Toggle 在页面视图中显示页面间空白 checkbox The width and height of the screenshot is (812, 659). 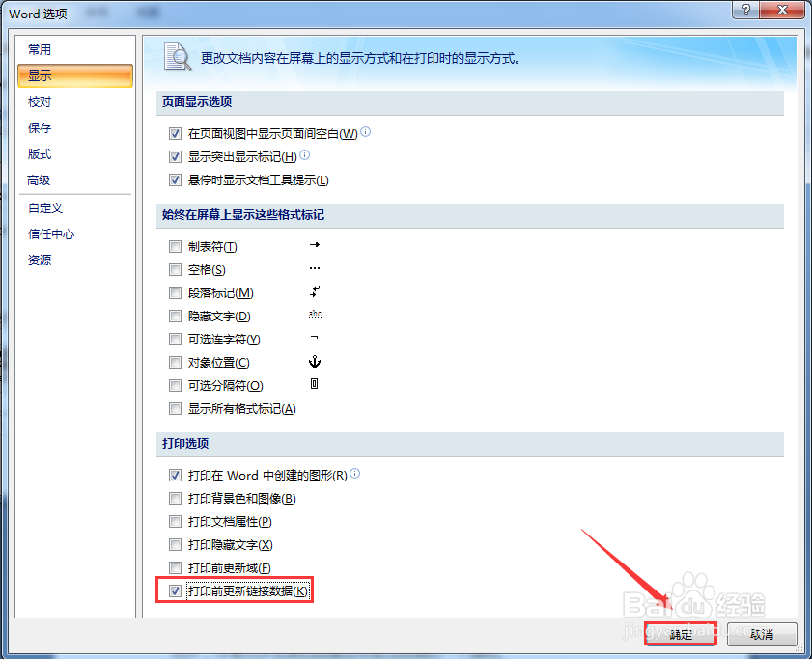(x=175, y=133)
